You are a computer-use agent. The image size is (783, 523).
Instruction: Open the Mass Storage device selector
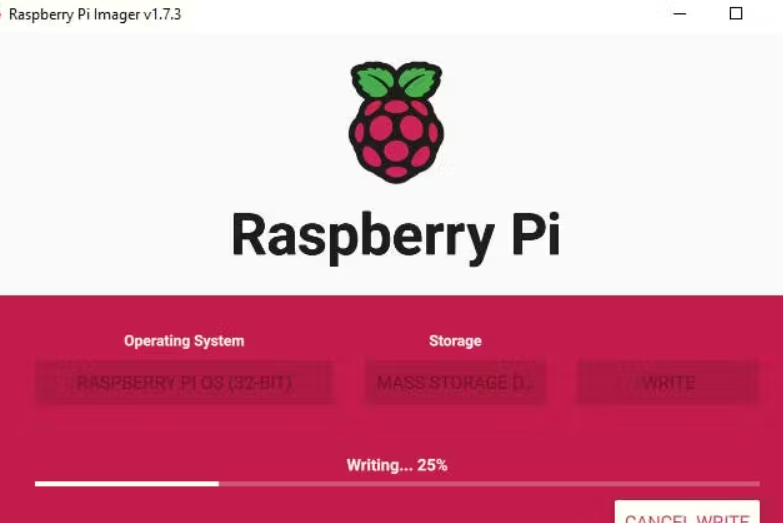point(454,383)
